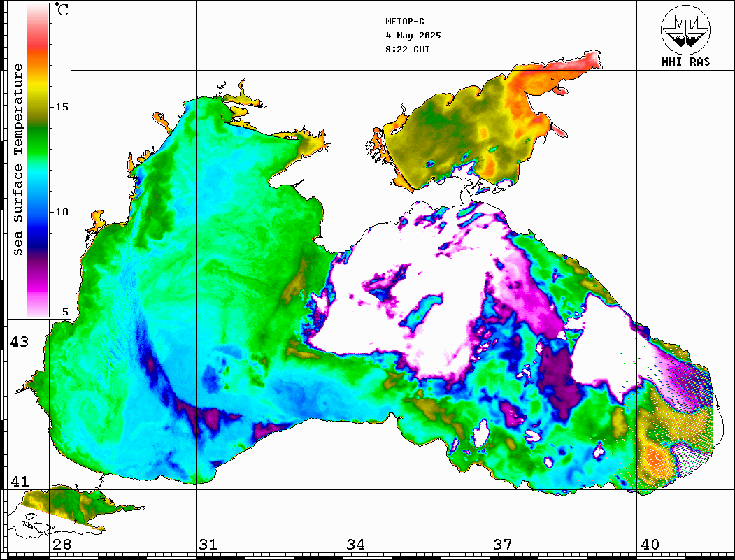Click the longitude label '28'
The width and height of the screenshot is (735, 560).
click(62, 544)
